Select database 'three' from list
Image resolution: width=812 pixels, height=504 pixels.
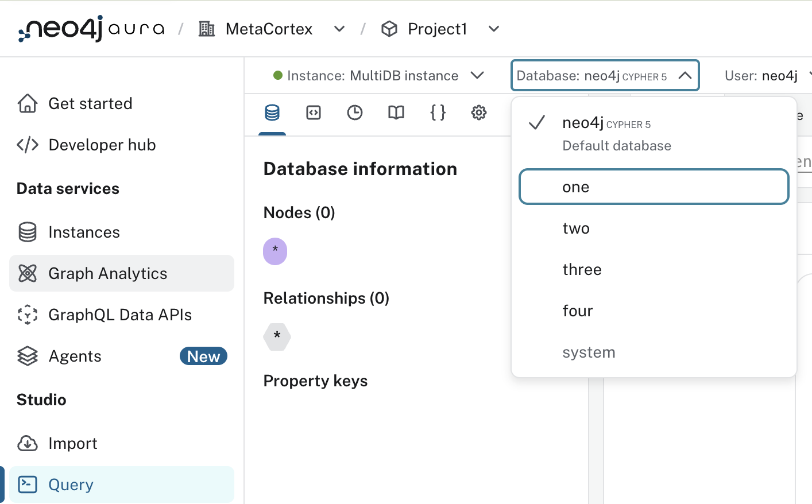pyautogui.click(x=654, y=269)
